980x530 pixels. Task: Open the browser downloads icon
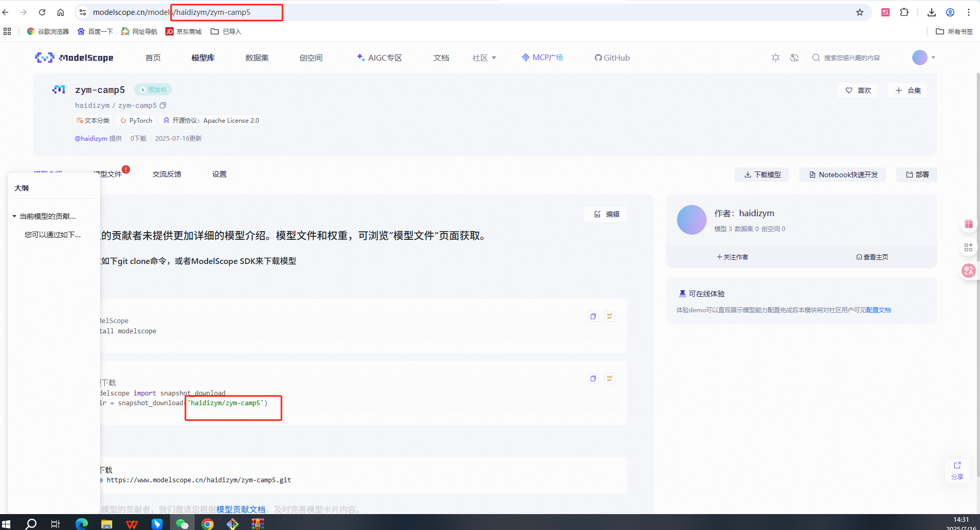coord(932,12)
